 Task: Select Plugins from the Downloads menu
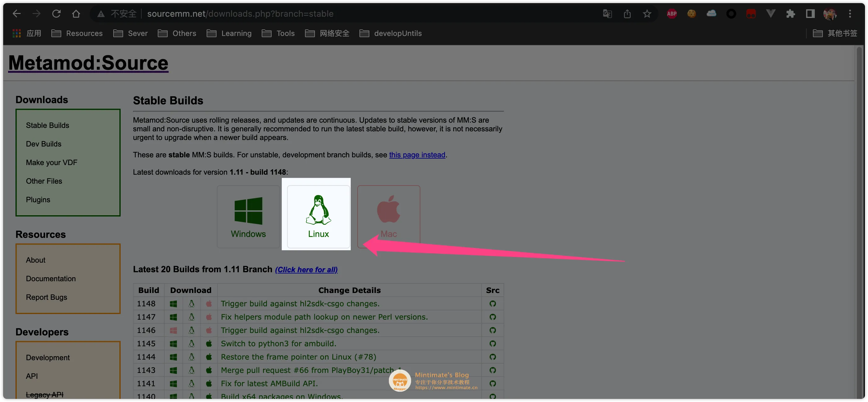(38, 200)
